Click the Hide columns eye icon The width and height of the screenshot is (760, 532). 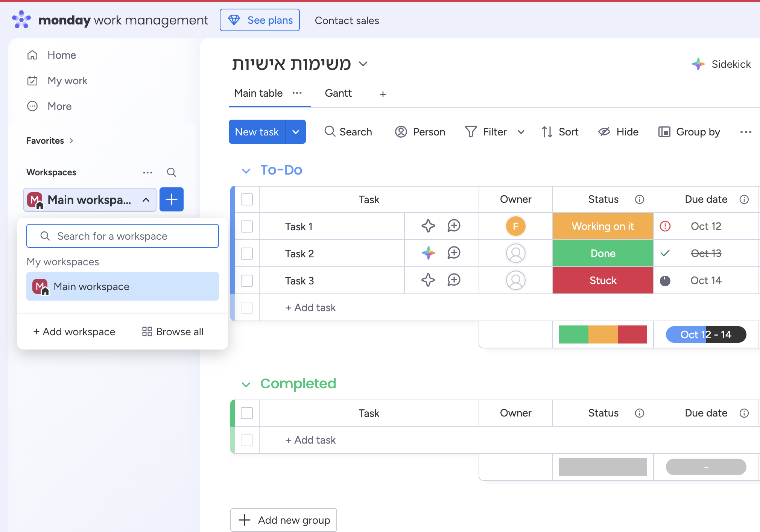coord(604,132)
